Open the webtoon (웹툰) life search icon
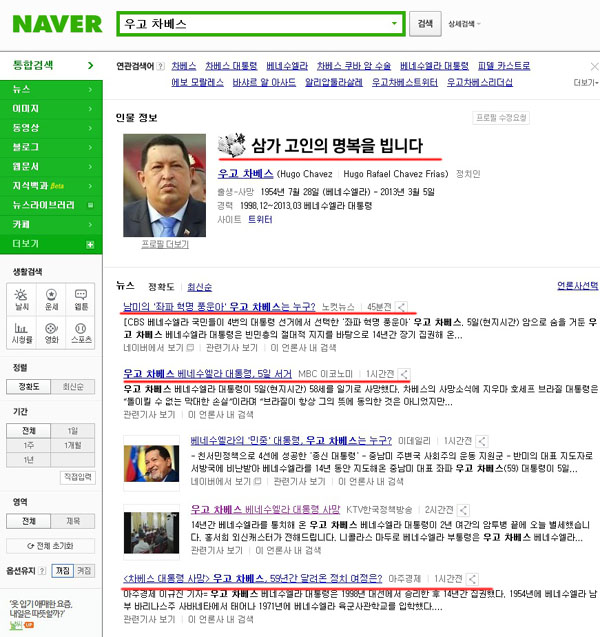The image size is (600, 637). click(80, 299)
